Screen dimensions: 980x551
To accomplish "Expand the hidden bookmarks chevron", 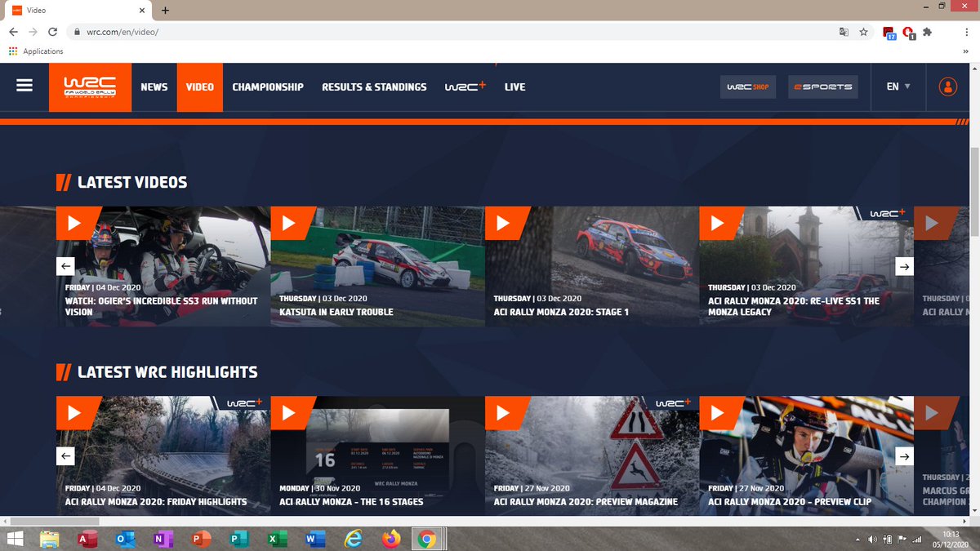I will (x=965, y=51).
